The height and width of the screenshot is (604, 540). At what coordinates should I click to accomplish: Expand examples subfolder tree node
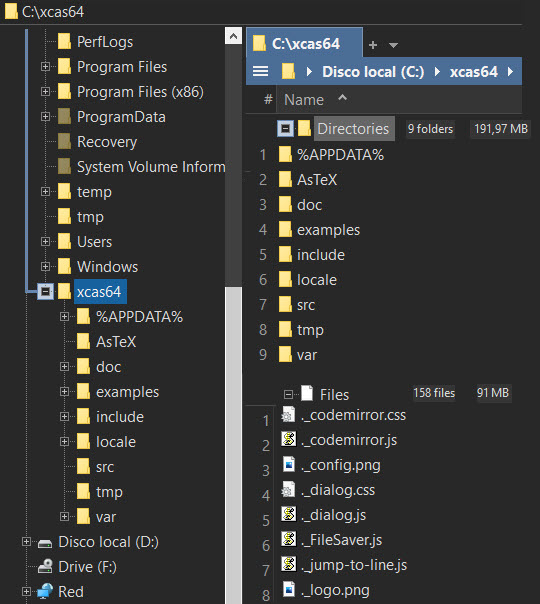tap(64, 392)
